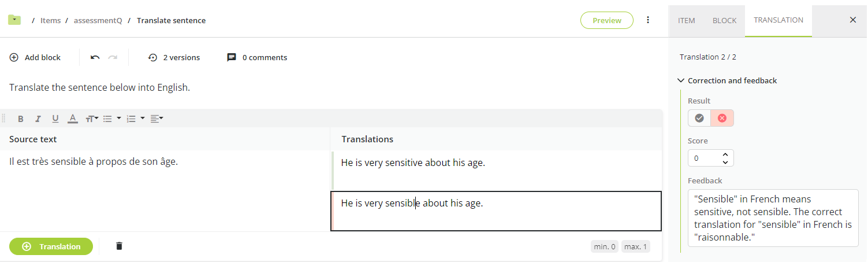The height and width of the screenshot is (262, 868).
Task: Switch to the ITEM tab
Action: click(x=686, y=20)
